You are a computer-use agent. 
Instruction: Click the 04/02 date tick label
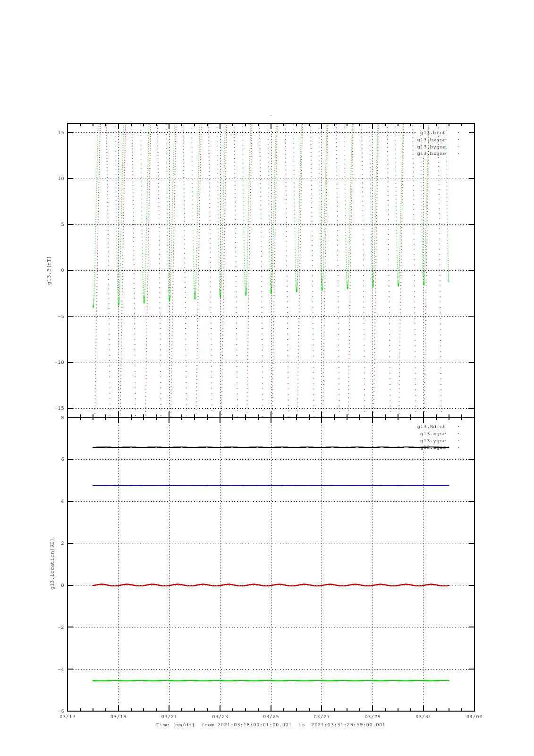point(475,717)
